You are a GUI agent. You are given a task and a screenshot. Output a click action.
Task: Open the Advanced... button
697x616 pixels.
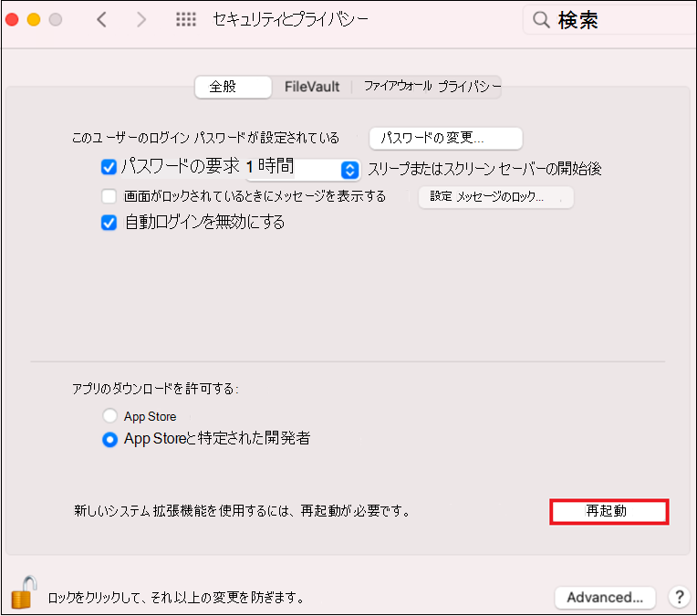pos(605,598)
